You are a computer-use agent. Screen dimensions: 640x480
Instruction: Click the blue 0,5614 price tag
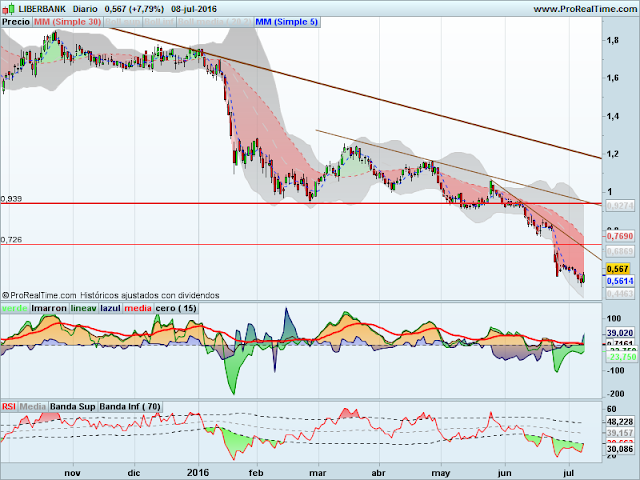(620, 281)
